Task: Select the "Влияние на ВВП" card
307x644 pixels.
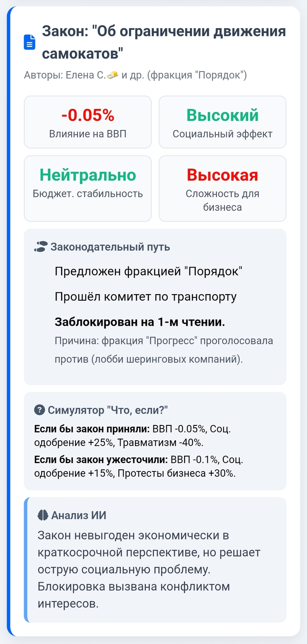Action: (88, 122)
